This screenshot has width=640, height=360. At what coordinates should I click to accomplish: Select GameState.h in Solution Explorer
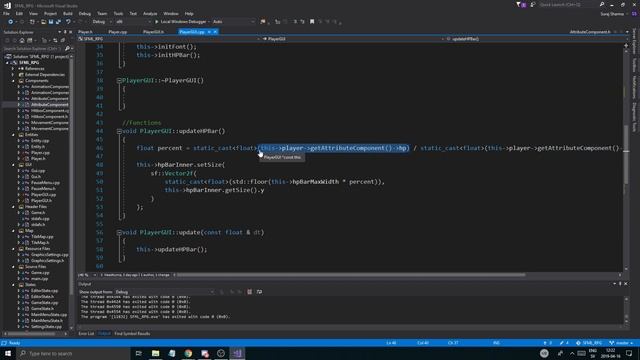[x=42, y=309]
